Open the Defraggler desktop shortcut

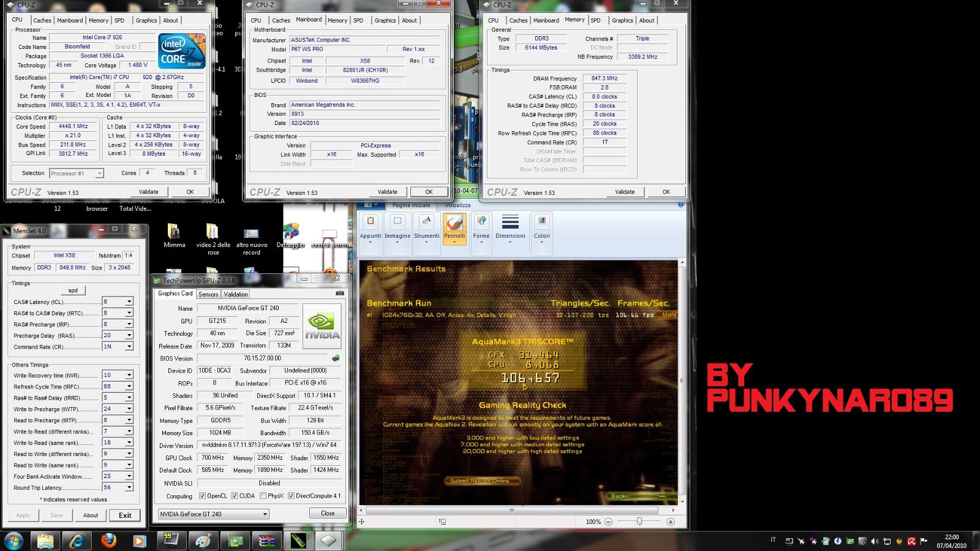(291, 236)
